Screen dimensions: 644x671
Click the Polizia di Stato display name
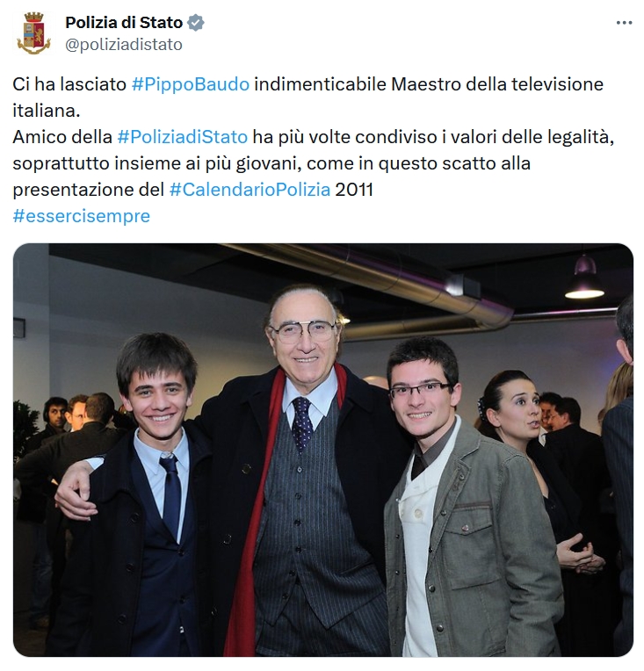click(124, 23)
